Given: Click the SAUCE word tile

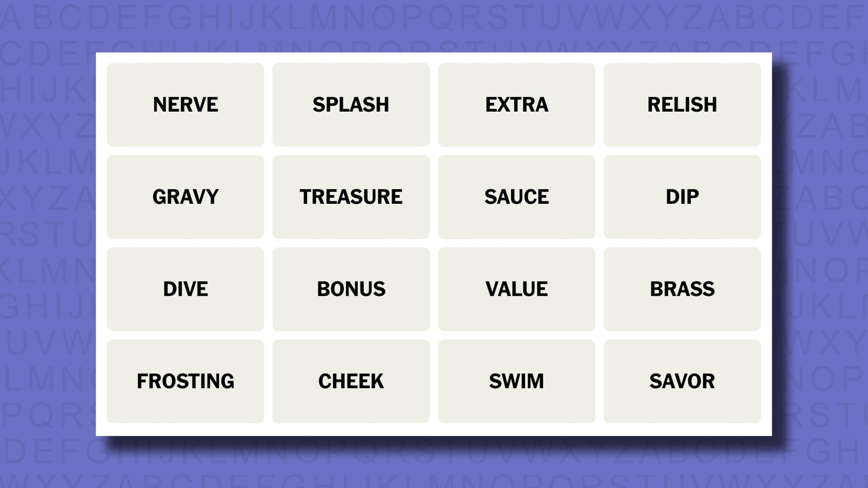Looking at the screenshot, I should [x=516, y=197].
